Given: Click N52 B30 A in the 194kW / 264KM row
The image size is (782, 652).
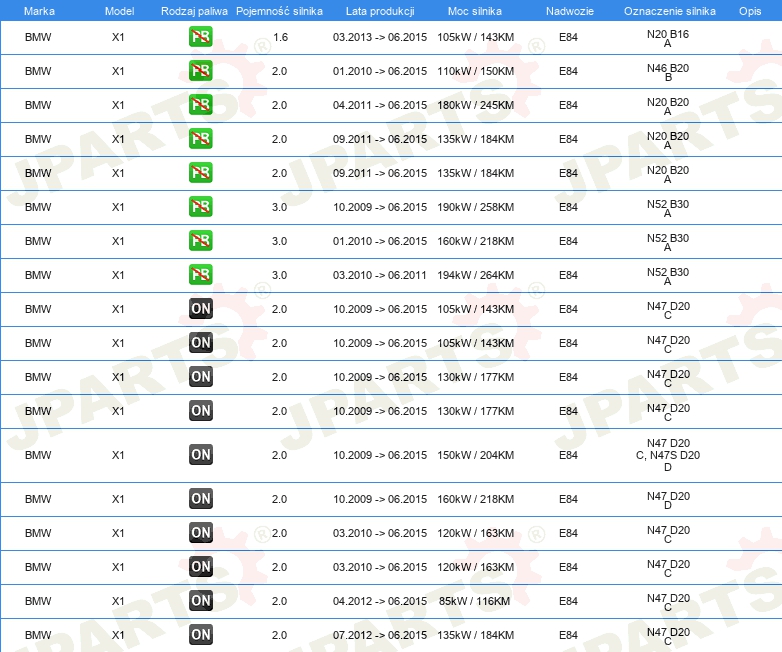Looking at the screenshot, I should [x=668, y=276].
